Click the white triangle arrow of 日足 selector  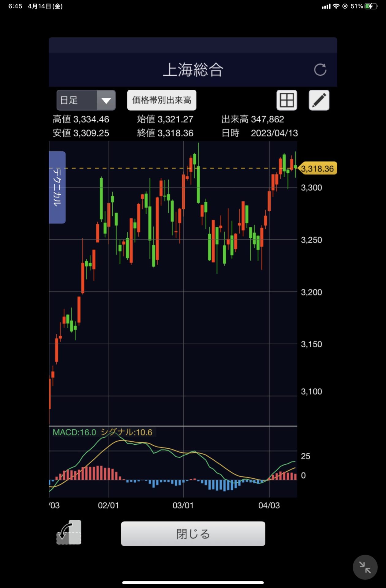[x=106, y=100]
